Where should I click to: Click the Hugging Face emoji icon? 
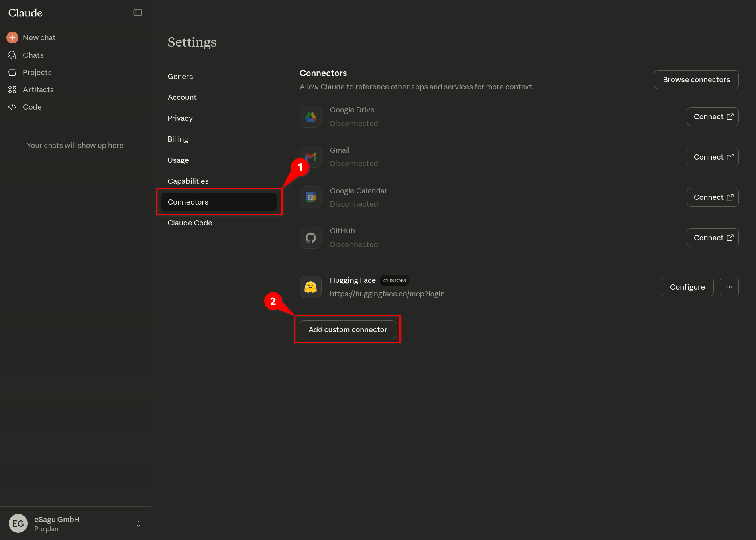coord(310,287)
